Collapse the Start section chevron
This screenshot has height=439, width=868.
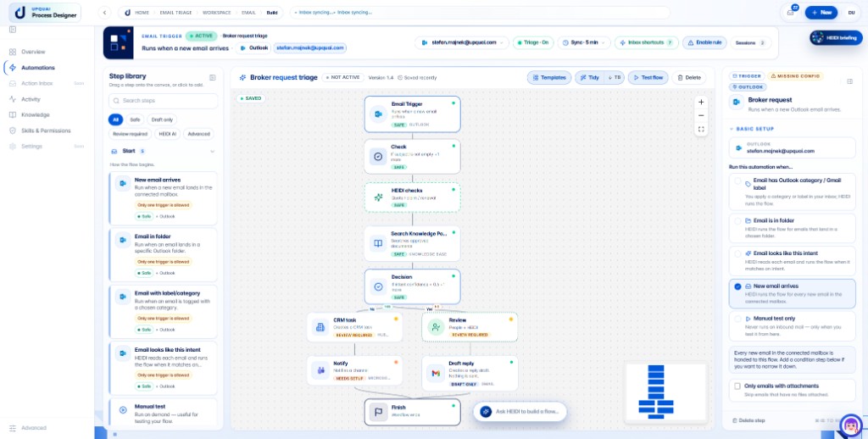pyautogui.click(x=212, y=151)
